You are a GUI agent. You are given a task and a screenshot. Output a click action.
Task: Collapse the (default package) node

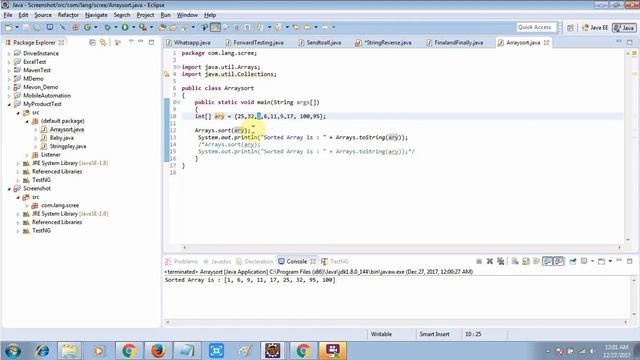click(27, 121)
